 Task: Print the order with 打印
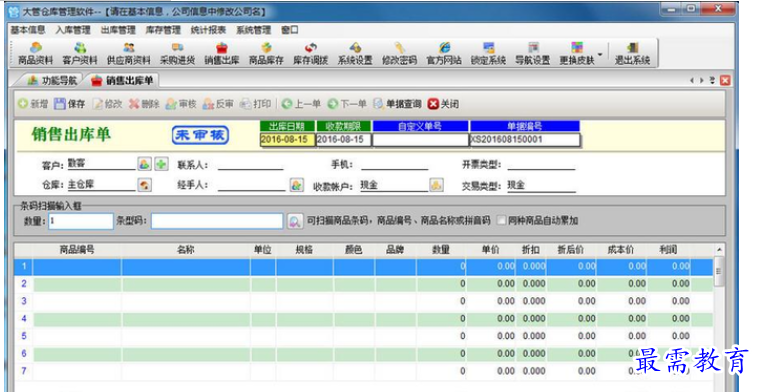pos(255,104)
